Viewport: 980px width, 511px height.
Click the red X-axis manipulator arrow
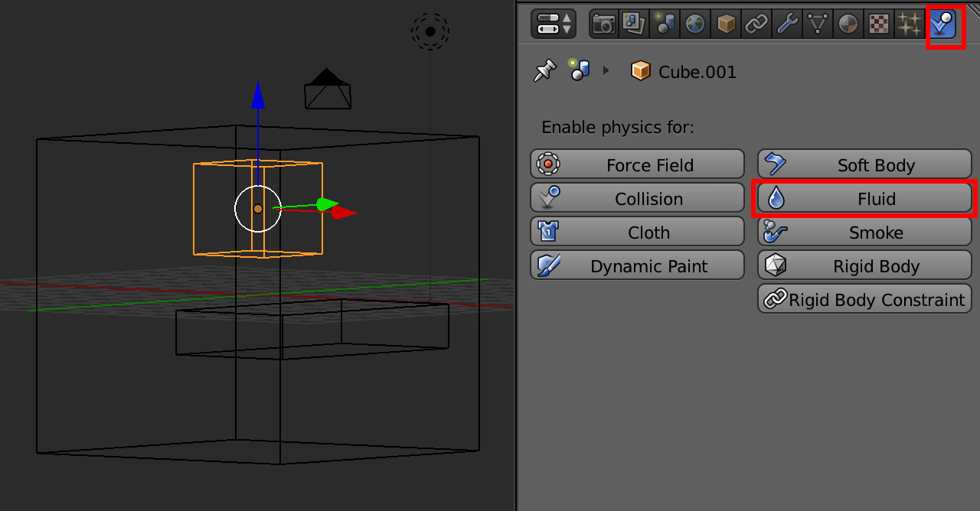(x=344, y=212)
